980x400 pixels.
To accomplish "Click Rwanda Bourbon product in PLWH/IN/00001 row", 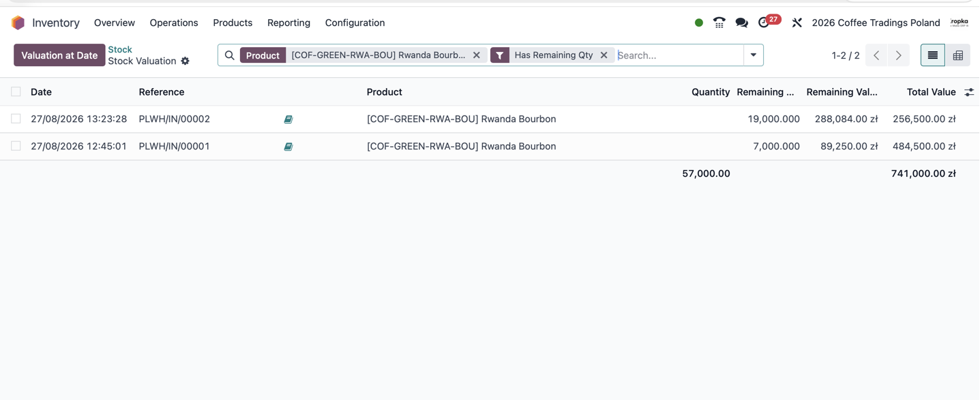I will (x=462, y=146).
